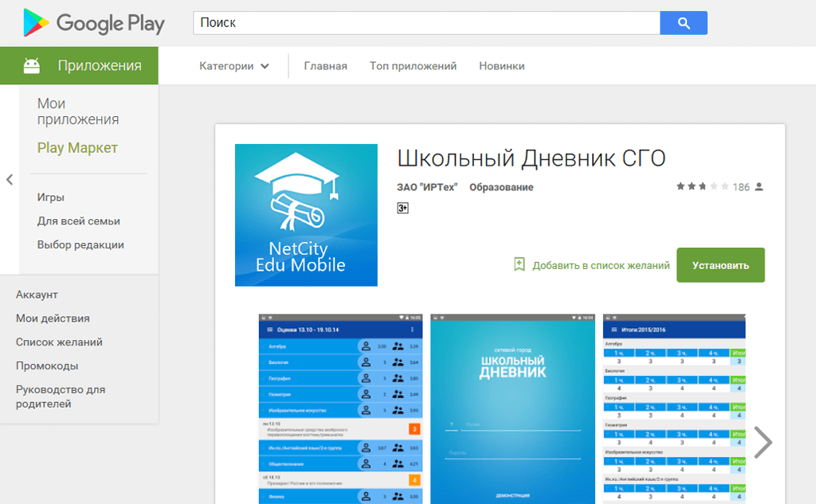Image resolution: width=816 pixels, height=504 pixels.
Task: Open the ЗАО "ИРТех" developer link
Action: tap(427, 187)
